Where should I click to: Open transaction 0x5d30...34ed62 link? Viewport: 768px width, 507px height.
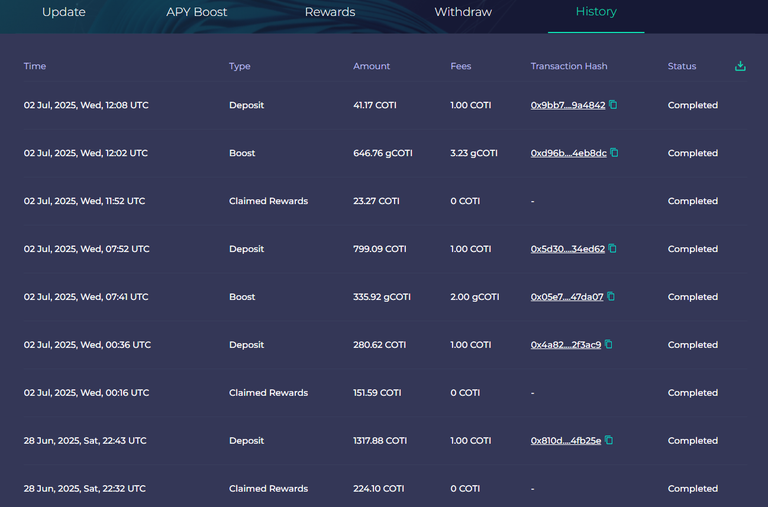tap(568, 249)
